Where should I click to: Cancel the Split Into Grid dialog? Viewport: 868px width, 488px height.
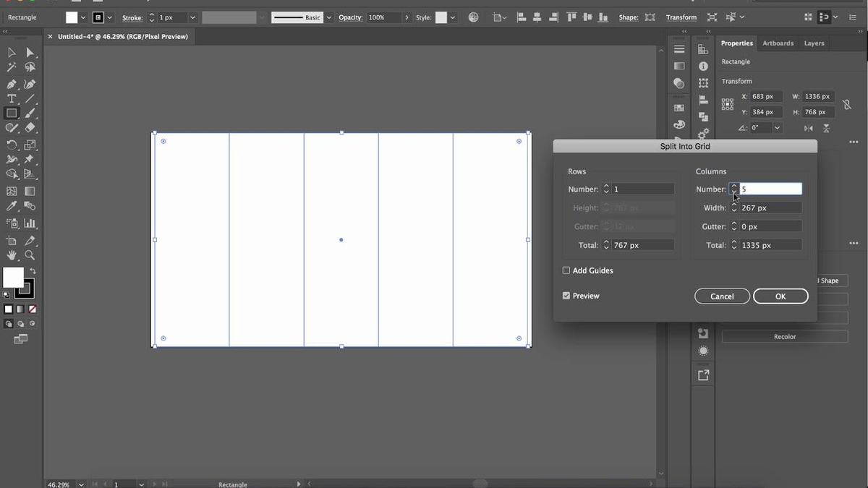722,296
